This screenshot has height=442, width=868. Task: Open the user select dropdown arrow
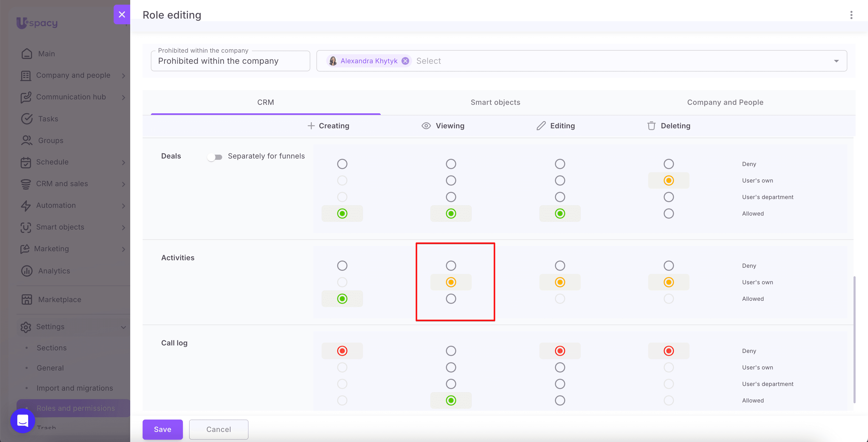coord(836,61)
